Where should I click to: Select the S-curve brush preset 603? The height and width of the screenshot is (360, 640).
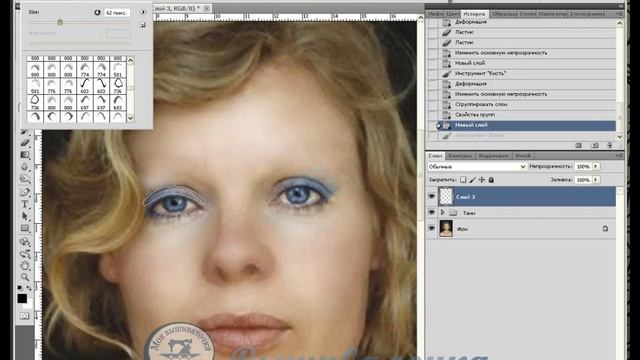[x=84, y=86]
